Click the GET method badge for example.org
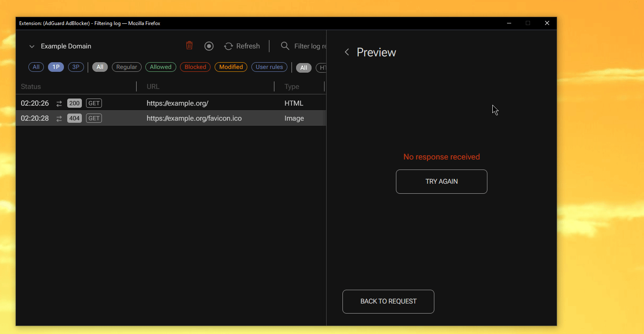644x334 pixels. [94, 103]
